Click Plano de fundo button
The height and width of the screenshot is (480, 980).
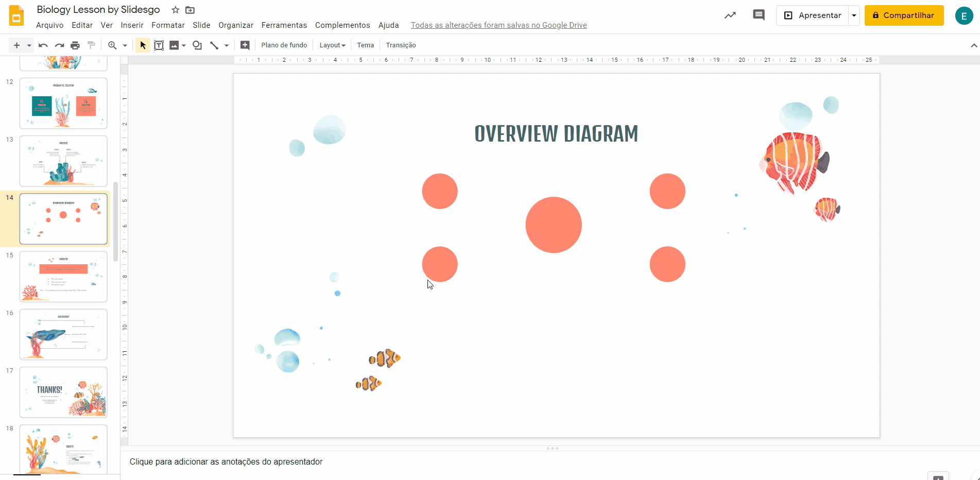point(284,45)
